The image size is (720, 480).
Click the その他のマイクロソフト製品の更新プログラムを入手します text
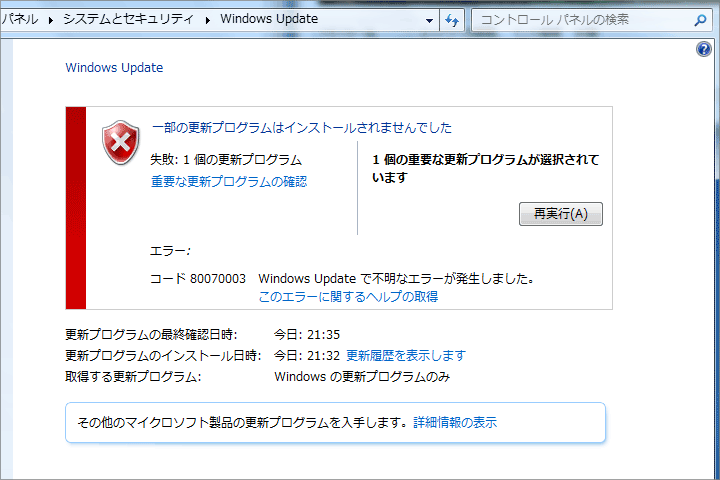242,423
